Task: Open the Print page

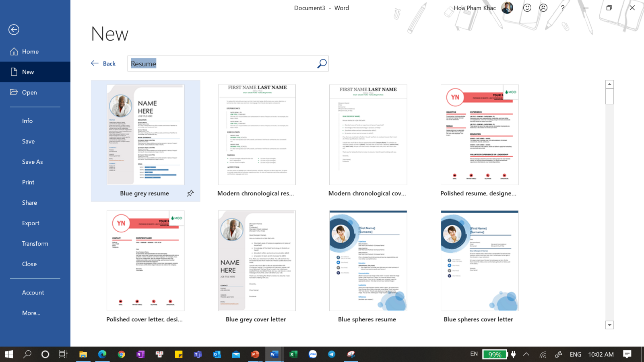Action: click(35, 182)
